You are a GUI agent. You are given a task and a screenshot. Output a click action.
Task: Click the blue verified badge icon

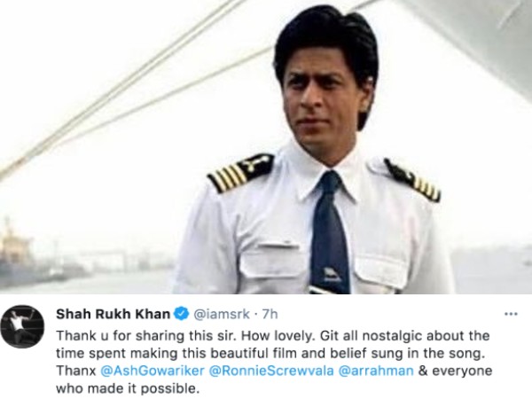point(182,314)
